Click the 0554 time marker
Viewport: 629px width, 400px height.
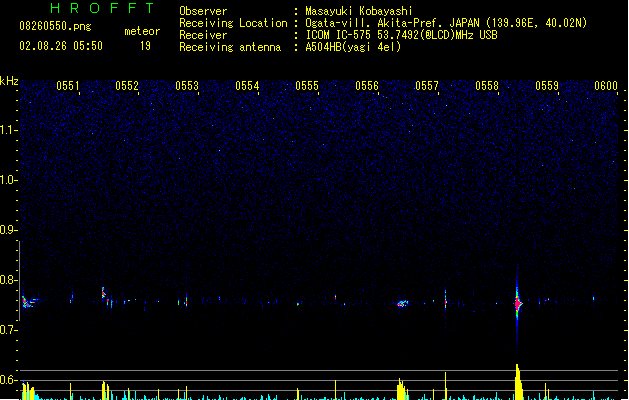[247, 86]
